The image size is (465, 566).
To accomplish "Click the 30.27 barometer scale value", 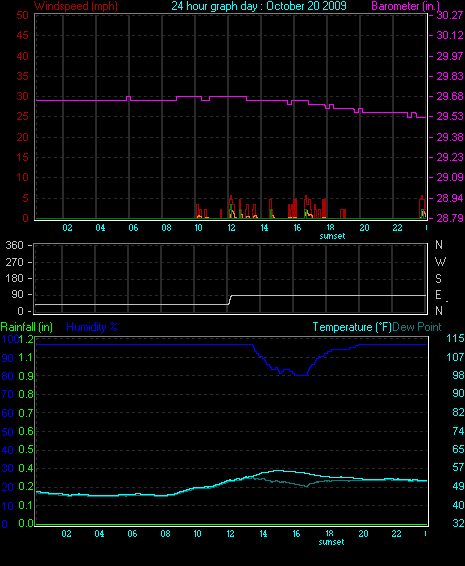I will tap(450, 15).
